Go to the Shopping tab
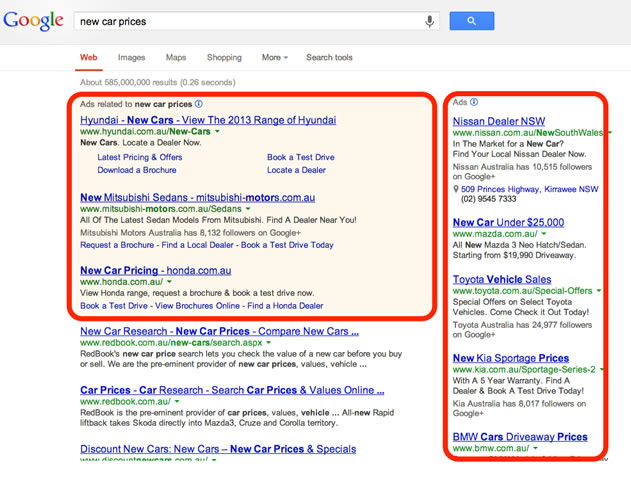Screen dimensions: 631x480 click(224, 58)
